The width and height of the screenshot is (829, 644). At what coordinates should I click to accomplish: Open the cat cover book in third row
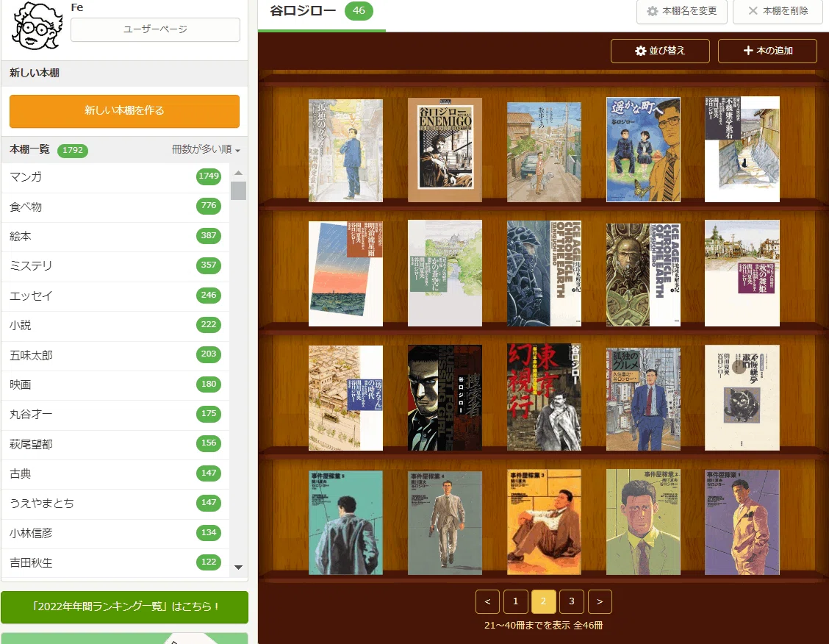click(742, 398)
